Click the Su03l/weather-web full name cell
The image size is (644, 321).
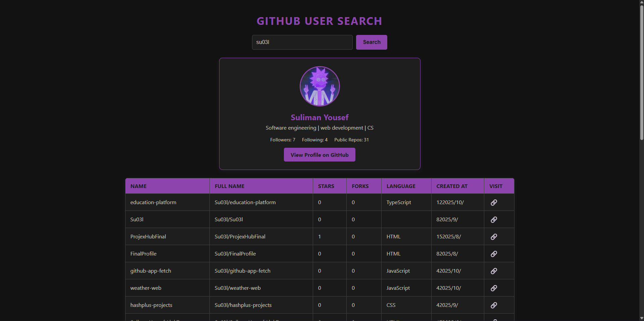click(238, 288)
